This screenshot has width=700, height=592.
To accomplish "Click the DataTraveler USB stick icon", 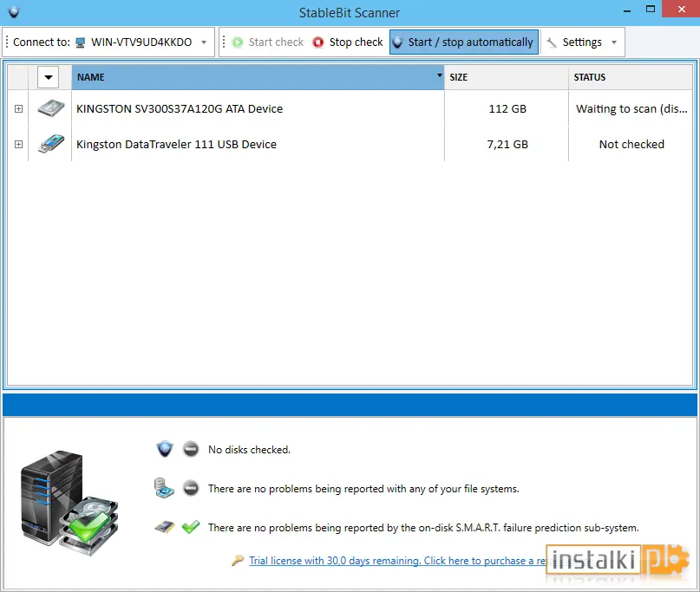I will tap(51, 144).
